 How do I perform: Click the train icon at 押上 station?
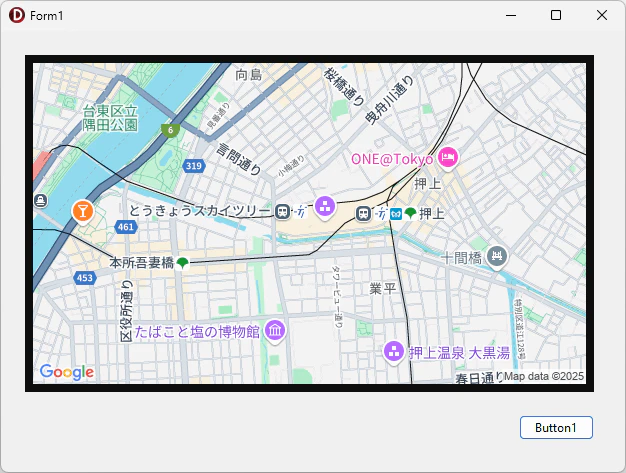(363, 214)
